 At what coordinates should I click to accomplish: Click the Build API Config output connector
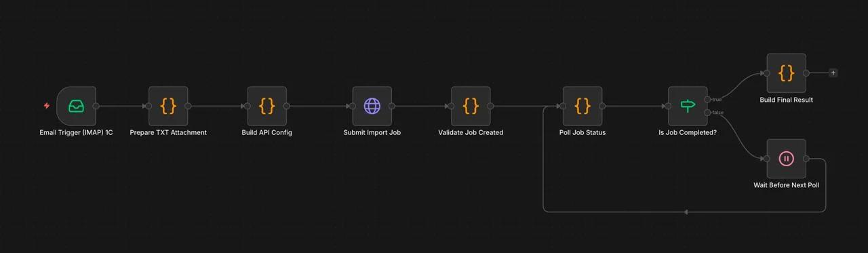tap(287, 106)
